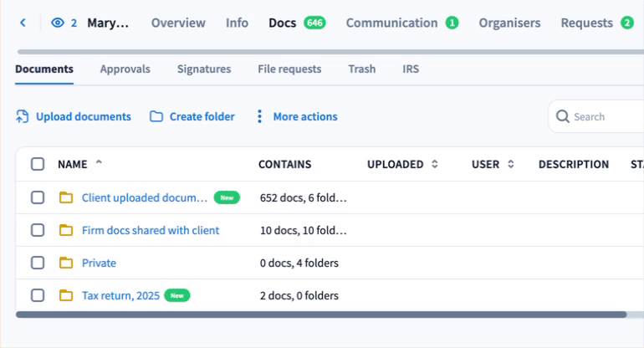Open the Firm docs shared with client folder
Image resolution: width=644 pixels, height=348 pixels.
coord(151,230)
